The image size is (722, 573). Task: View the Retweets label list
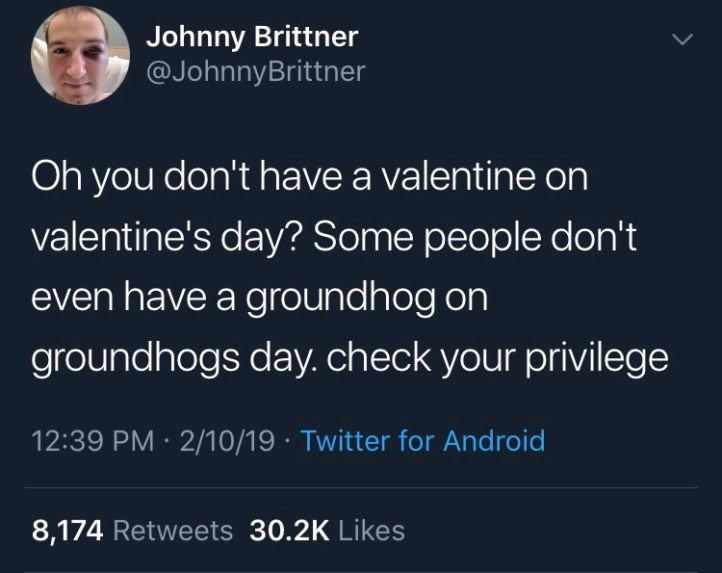pos(173,530)
